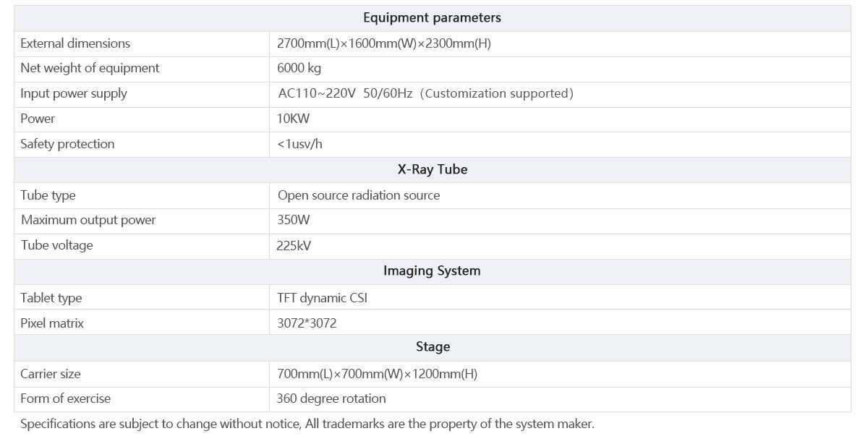Click the X-Ray Tube section header

[x=432, y=170]
